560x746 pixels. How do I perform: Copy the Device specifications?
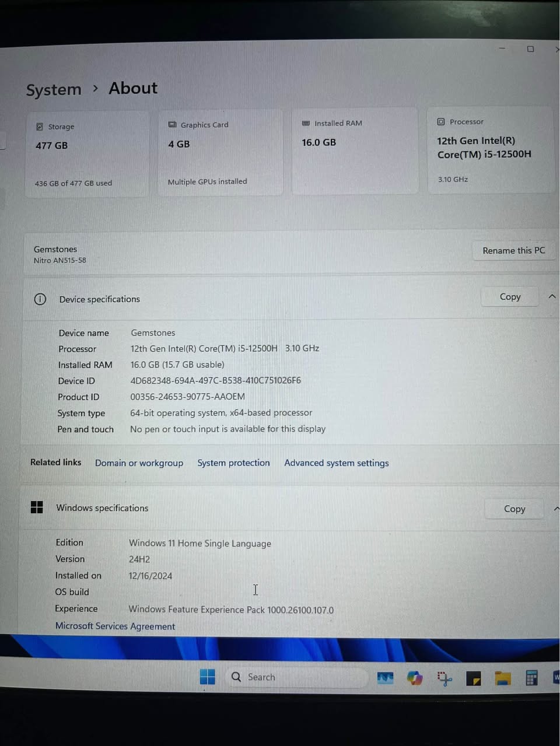[510, 297]
